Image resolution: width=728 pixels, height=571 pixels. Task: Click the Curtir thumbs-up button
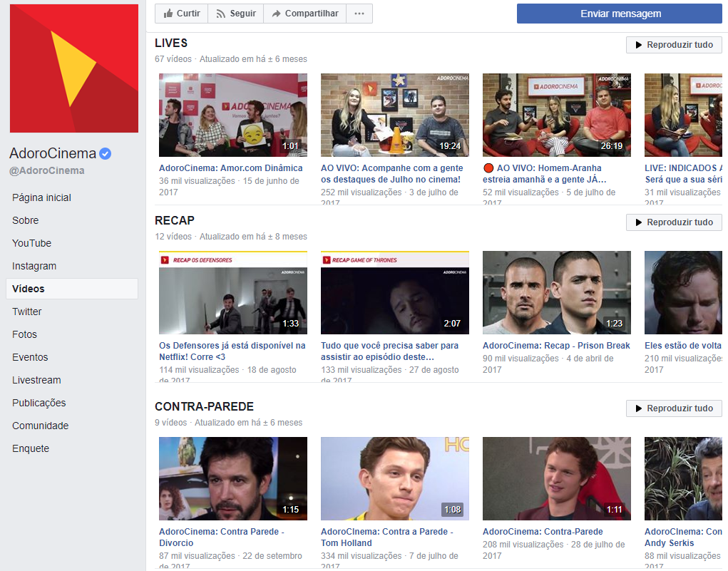(x=182, y=14)
